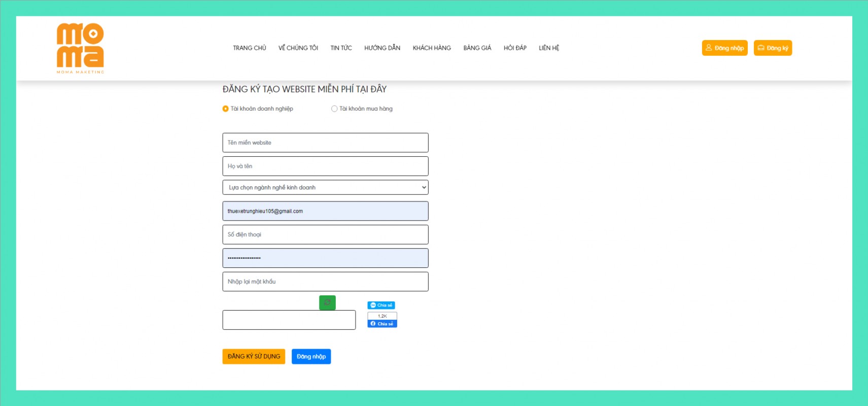Viewport: 868px width, 406px height.
Task: Click the orange Đăng nhập button in header
Action: click(x=724, y=48)
